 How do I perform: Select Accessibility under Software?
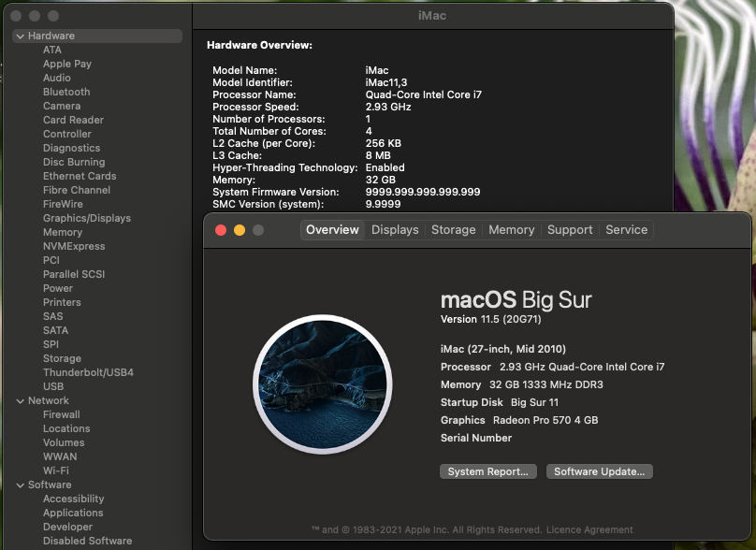pyautogui.click(x=73, y=499)
